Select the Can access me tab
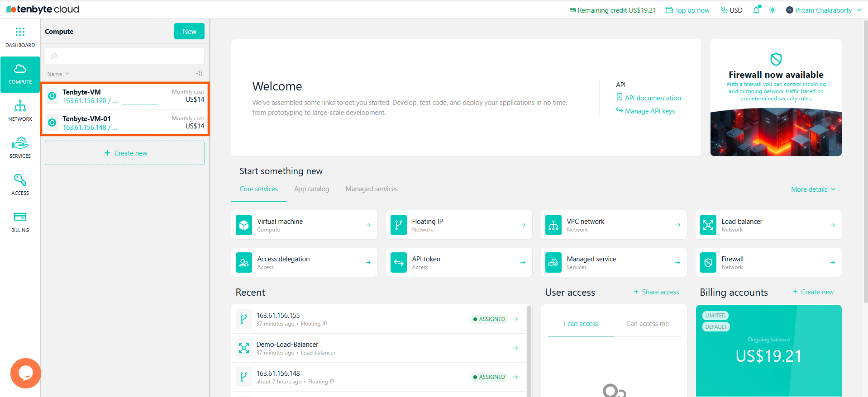868x397 pixels. click(648, 324)
